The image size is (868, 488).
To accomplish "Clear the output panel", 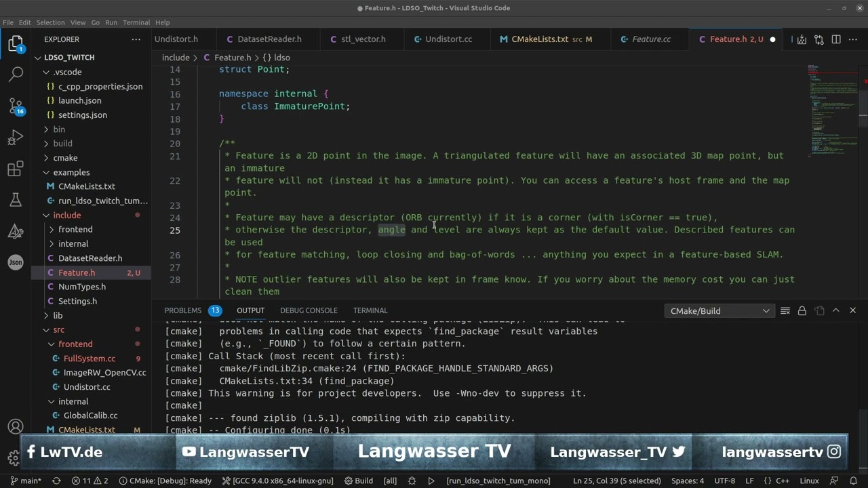I will pyautogui.click(x=785, y=310).
